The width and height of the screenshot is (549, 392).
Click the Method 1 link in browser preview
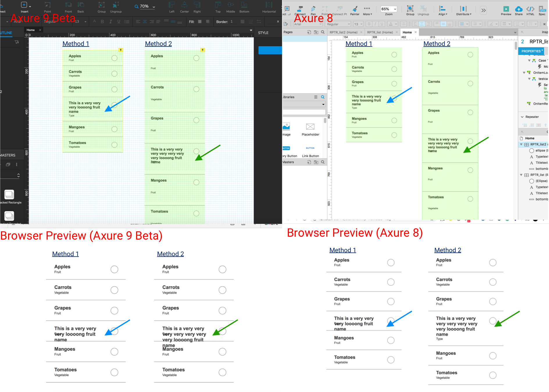tap(65, 253)
